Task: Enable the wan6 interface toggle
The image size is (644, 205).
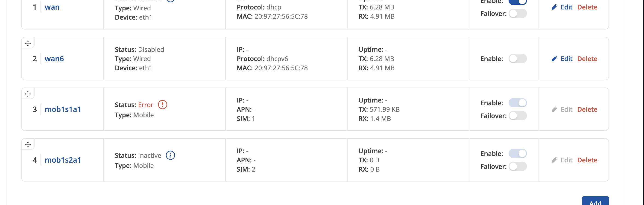Action: 518,59
